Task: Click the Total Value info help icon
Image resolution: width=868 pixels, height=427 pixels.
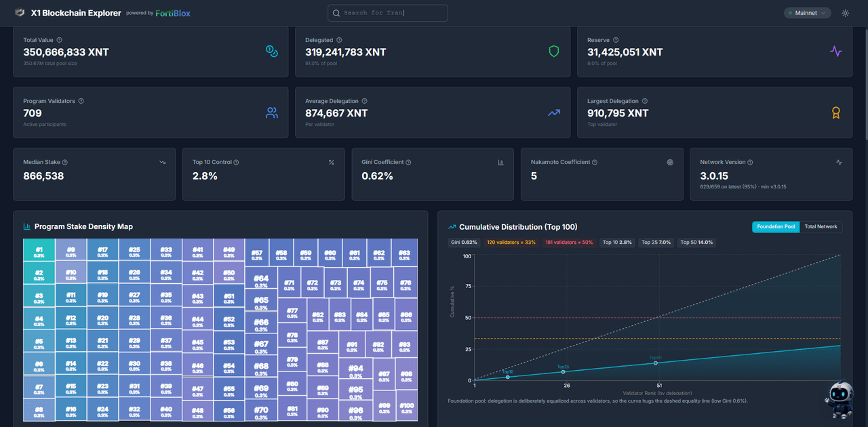Action: point(60,40)
